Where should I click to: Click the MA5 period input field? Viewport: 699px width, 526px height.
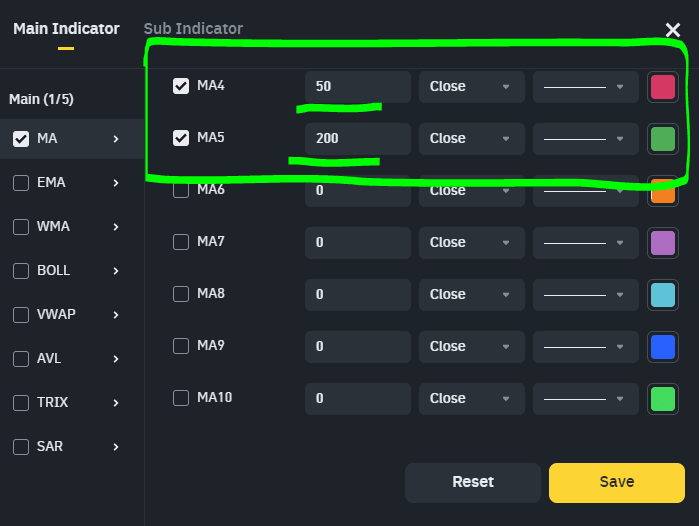[x=357, y=138]
